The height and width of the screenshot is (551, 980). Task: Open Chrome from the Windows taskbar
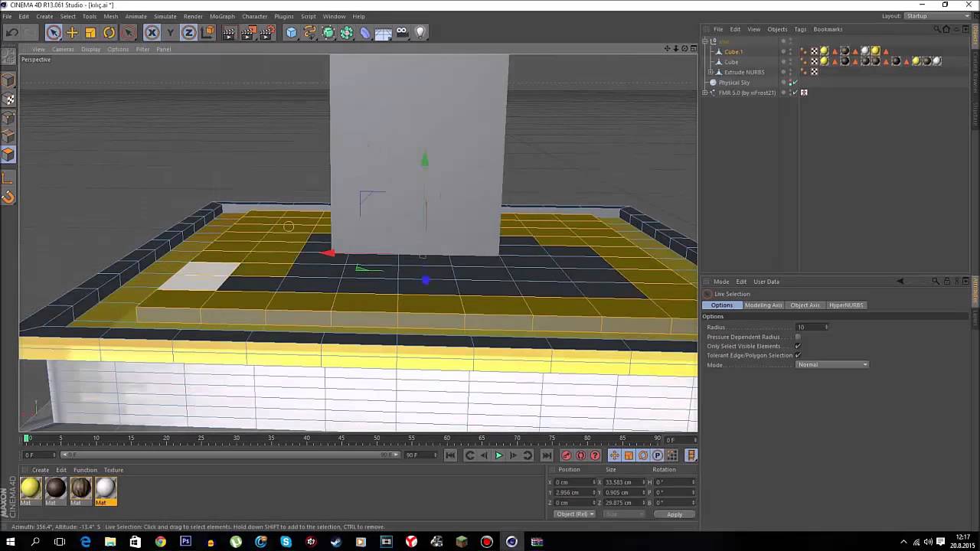point(160,542)
